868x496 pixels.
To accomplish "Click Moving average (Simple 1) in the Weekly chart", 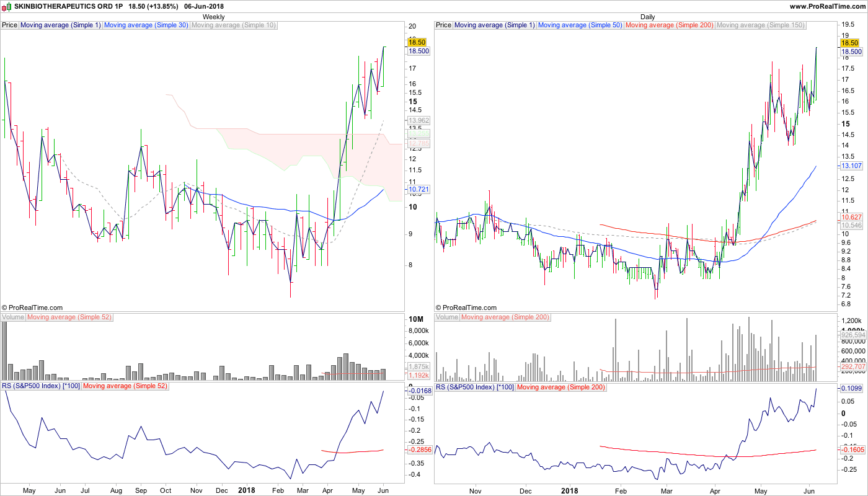I will (x=61, y=25).
